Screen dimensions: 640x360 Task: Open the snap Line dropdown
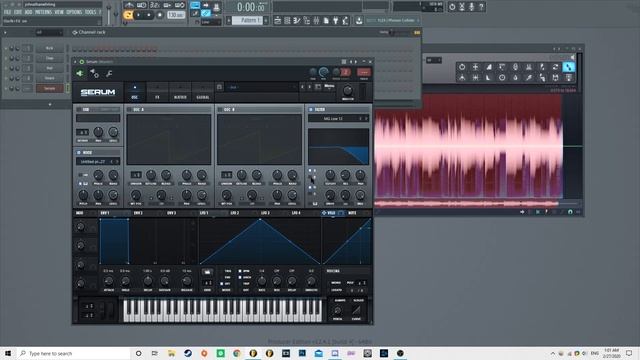[x=211, y=22]
